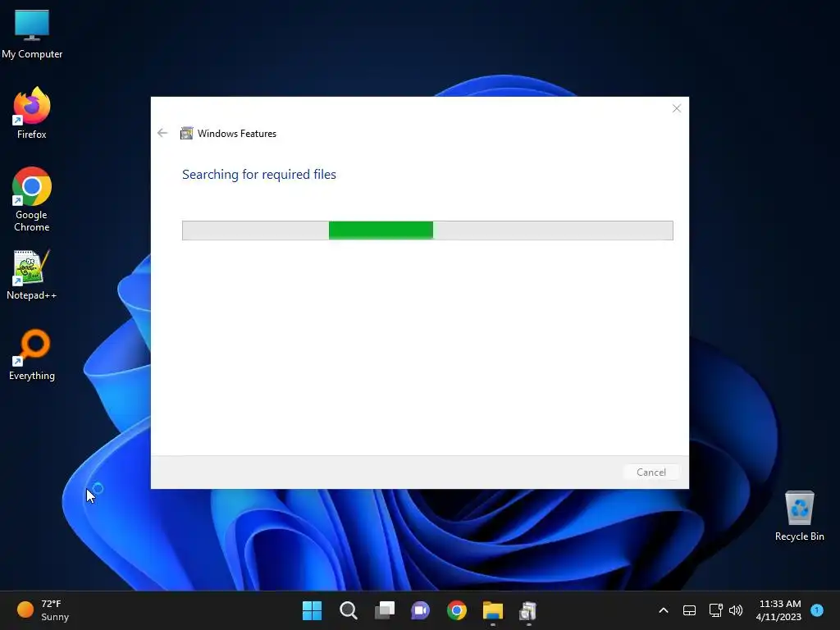The height and width of the screenshot is (630, 840).
Task: Select Windows Features taskbar icon
Action: [x=529, y=610]
